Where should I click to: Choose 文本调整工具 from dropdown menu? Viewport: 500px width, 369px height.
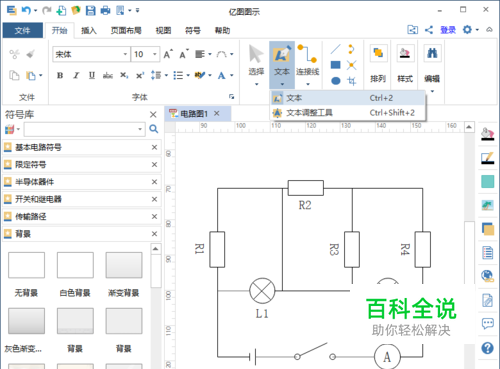pyautogui.click(x=347, y=113)
